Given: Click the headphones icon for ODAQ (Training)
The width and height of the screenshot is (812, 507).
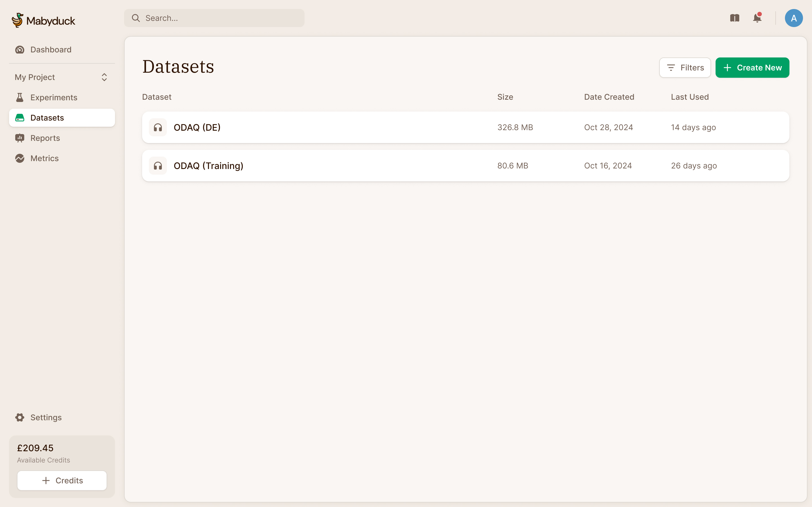Looking at the screenshot, I should (x=158, y=166).
